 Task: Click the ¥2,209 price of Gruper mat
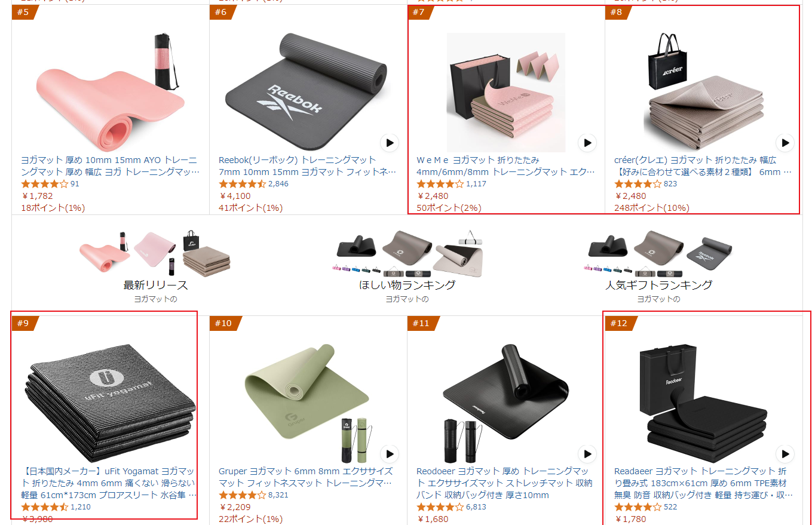(235, 506)
